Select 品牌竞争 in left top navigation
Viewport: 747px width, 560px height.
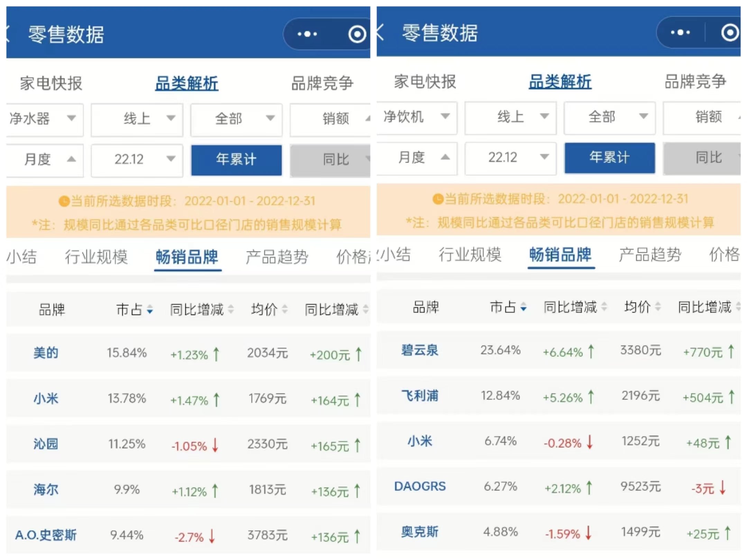click(x=322, y=83)
